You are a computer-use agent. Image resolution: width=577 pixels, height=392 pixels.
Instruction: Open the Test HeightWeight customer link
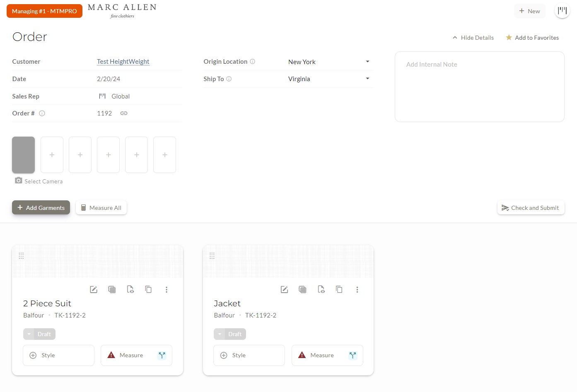click(x=123, y=62)
